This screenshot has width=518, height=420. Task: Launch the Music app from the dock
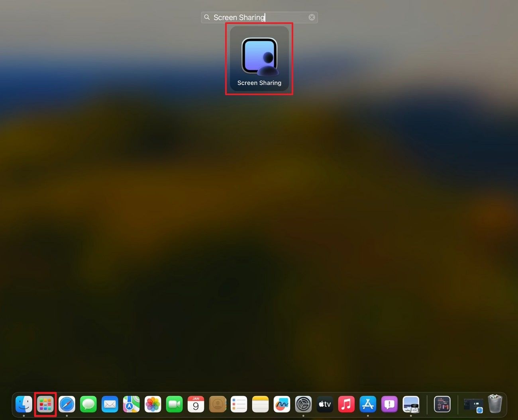click(x=346, y=404)
